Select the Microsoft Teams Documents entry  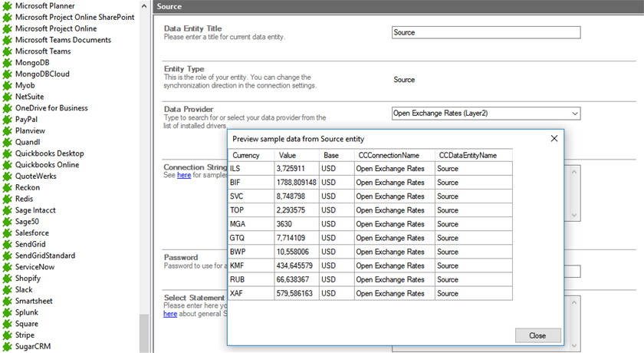click(63, 40)
